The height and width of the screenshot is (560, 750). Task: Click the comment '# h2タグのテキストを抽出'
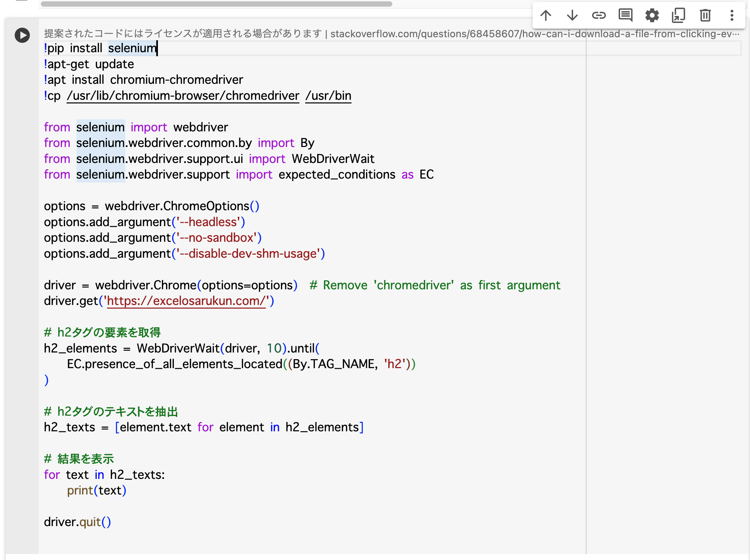[x=111, y=412]
